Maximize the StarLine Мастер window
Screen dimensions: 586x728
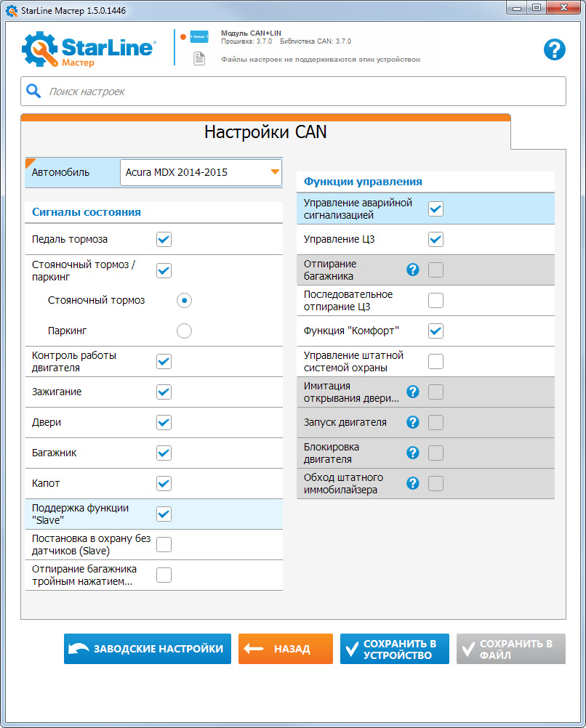pyautogui.click(x=537, y=7)
